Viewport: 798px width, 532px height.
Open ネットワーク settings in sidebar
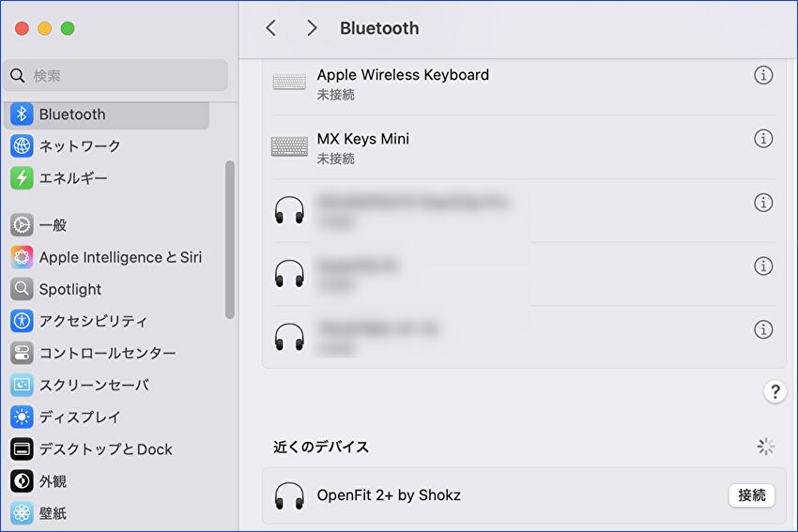(80, 146)
